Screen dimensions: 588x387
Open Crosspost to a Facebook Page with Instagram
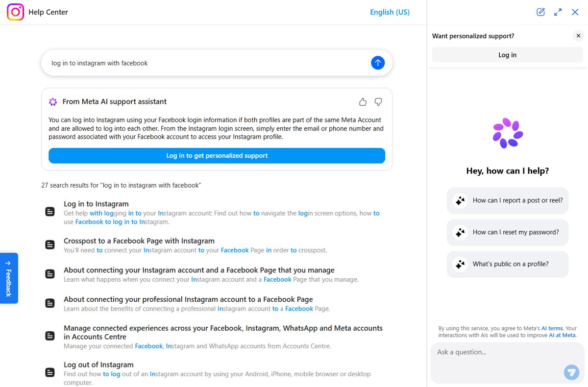139,241
